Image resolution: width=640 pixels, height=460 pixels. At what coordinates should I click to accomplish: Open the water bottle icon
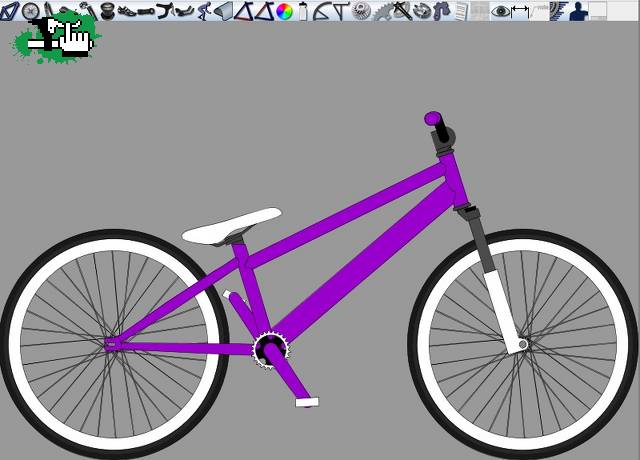tap(303, 11)
